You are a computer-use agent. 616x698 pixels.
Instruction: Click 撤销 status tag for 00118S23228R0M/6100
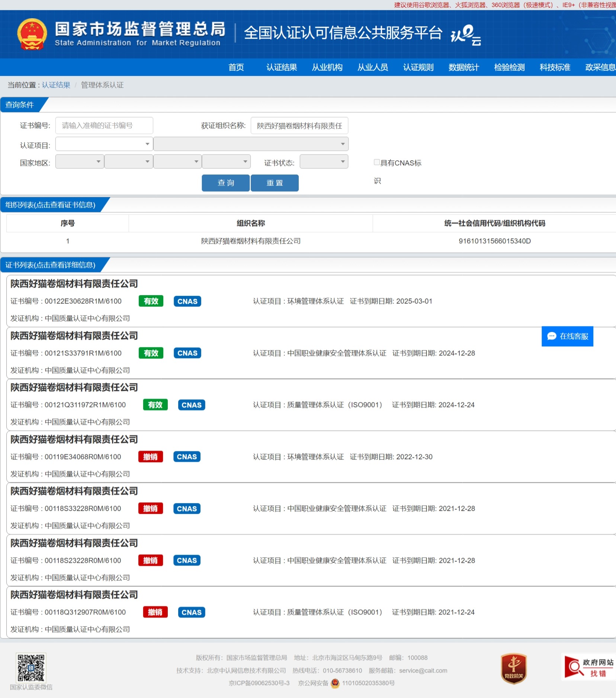click(x=151, y=560)
